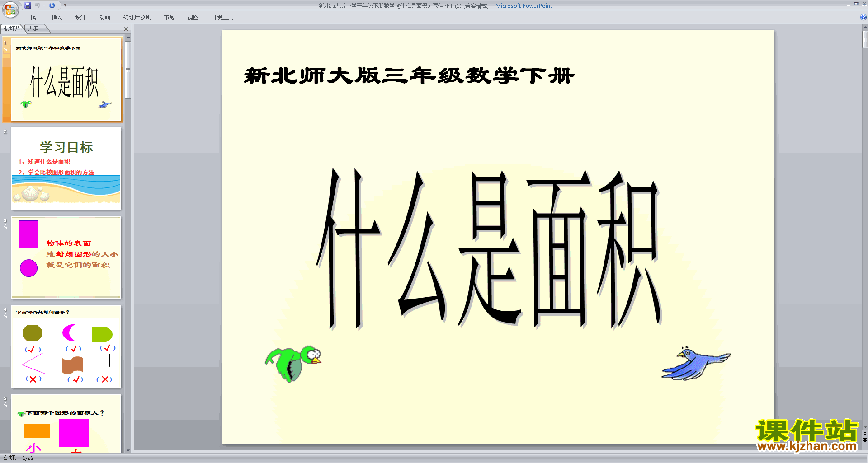Image resolution: width=868 pixels, height=463 pixels.
Task: Open the 开始 ribbon tab
Action: (33, 18)
